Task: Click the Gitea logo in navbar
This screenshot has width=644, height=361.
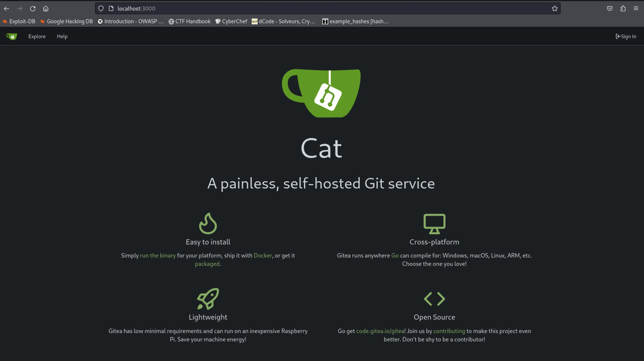Action: [11, 36]
